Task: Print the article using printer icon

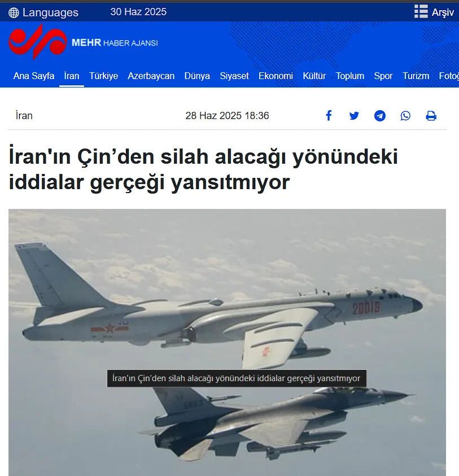Action: pyautogui.click(x=431, y=116)
